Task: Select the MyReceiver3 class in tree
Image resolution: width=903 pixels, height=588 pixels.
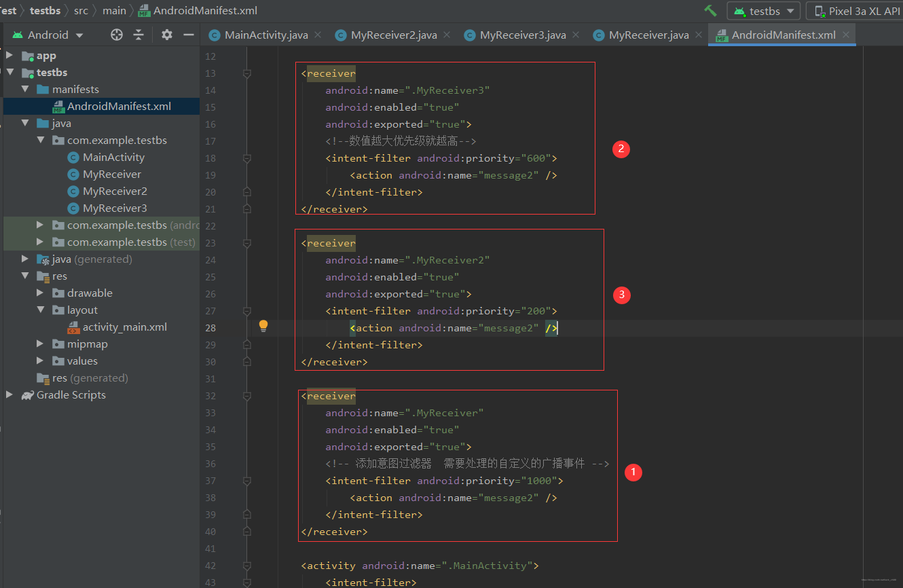Action: (115, 208)
